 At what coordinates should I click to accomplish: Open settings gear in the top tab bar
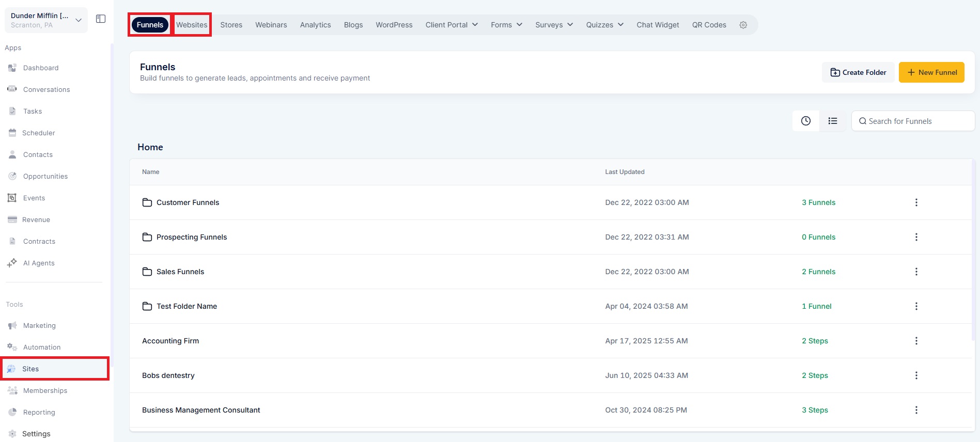(x=743, y=25)
